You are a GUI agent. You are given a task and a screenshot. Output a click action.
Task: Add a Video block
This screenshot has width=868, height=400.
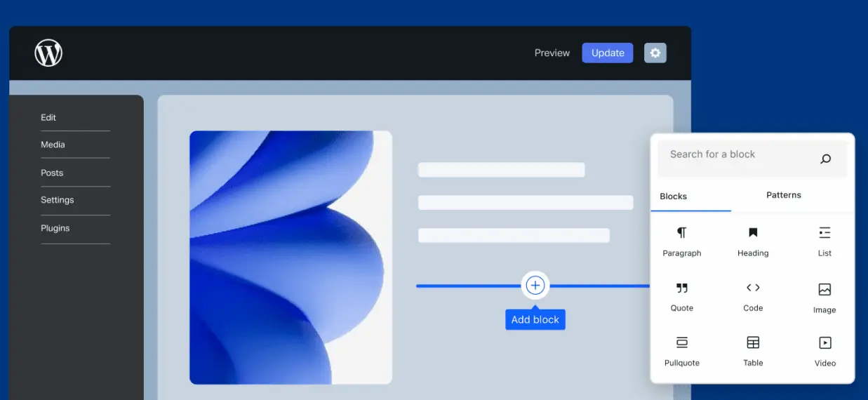pyautogui.click(x=825, y=343)
